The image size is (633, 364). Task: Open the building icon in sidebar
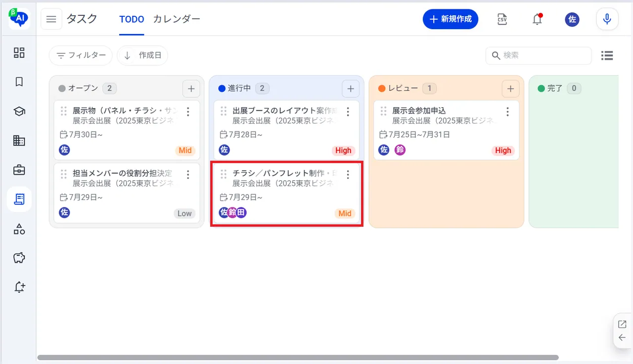click(19, 141)
